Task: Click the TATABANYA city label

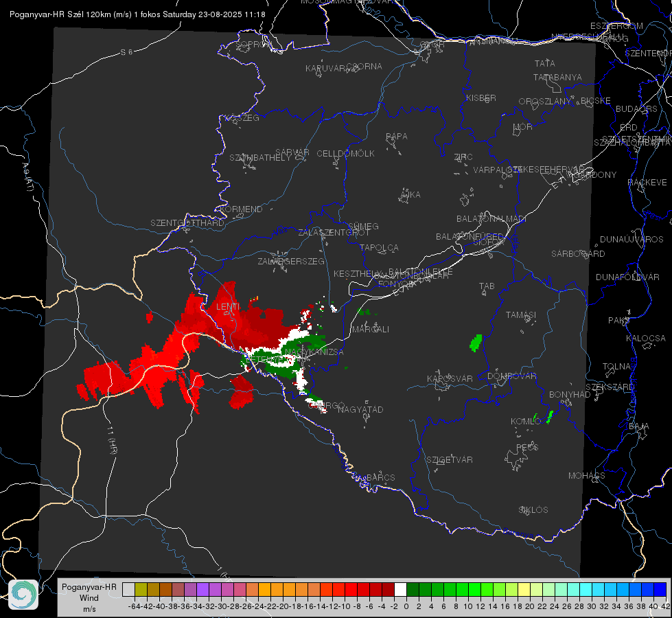Action: coord(557,77)
